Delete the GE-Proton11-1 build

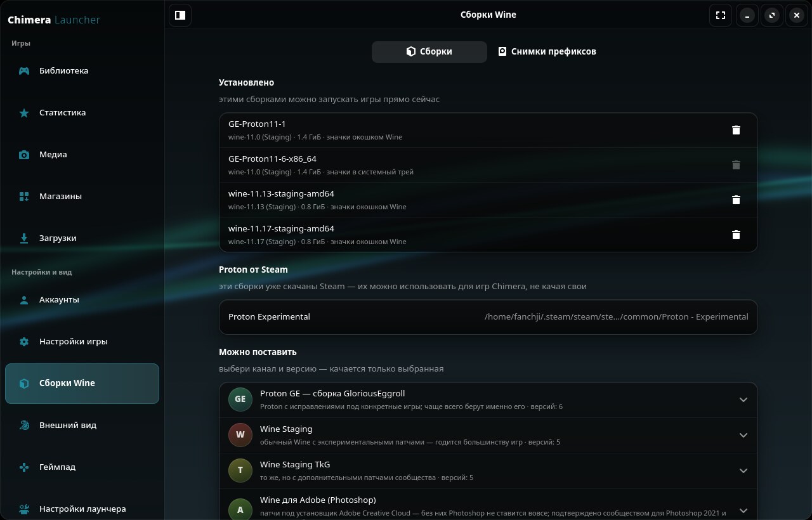736,130
